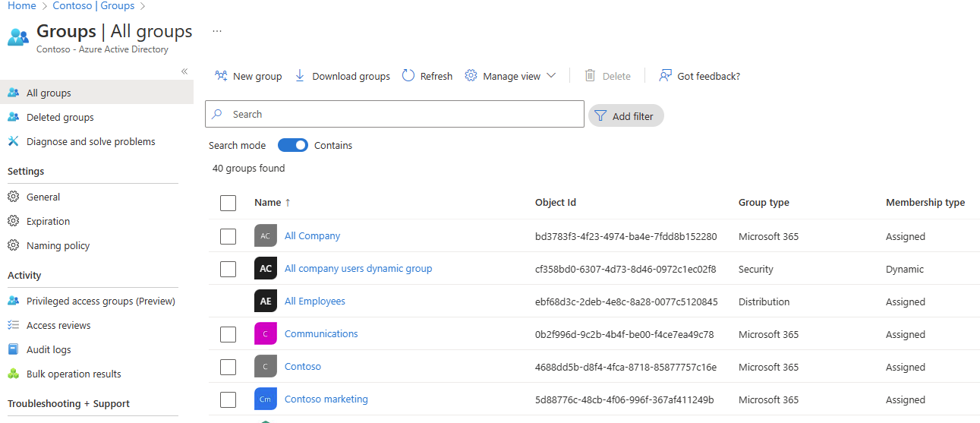
Task: Open the Contoso marketing group link
Action: [x=326, y=399]
